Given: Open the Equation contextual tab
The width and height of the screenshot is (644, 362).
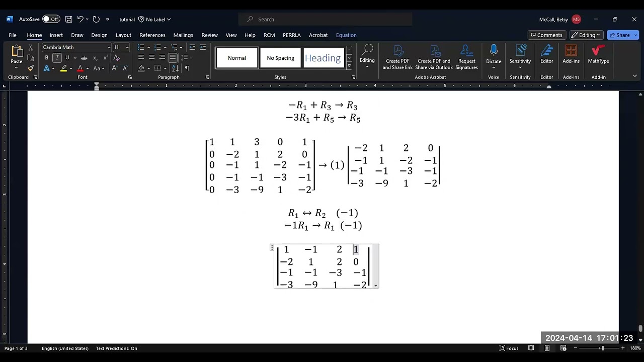Looking at the screenshot, I should point(346,35).
